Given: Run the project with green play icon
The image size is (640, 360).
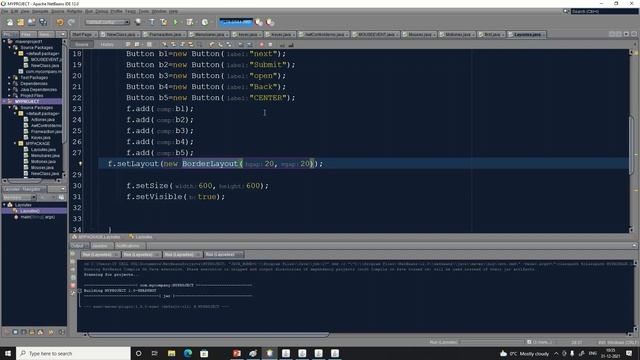Looking at the screenshot, I should 176,22.
